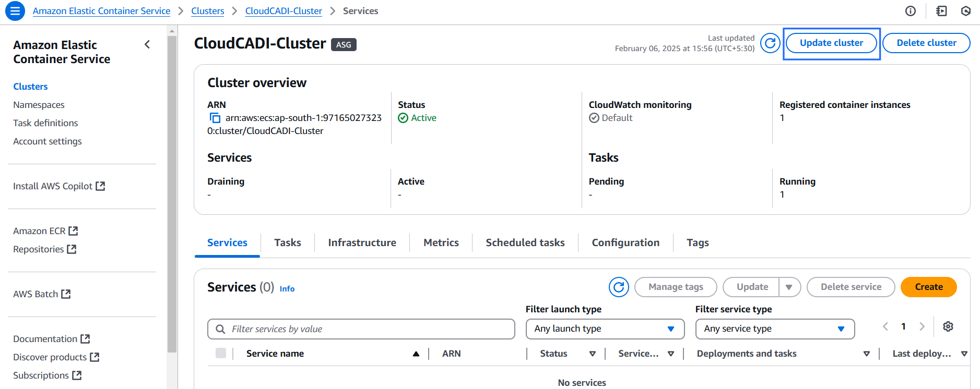The height and width of the screenshot is (389, 980).
Task: Switch to the Infrastructure tab
Action: [362, 242]
